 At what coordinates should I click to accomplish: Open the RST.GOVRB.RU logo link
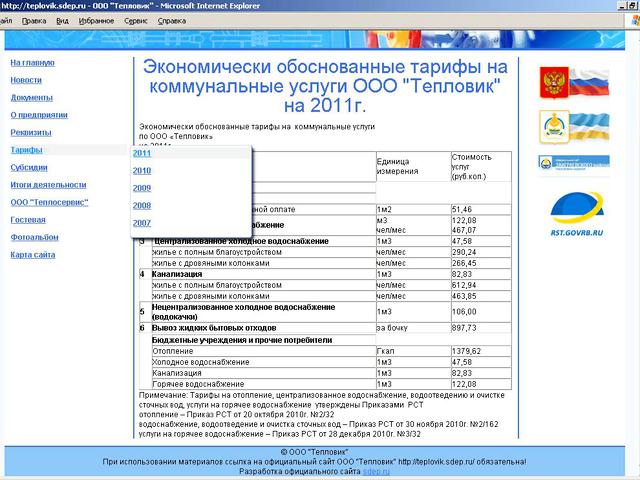pyautogui.click(x=576, y=215)
